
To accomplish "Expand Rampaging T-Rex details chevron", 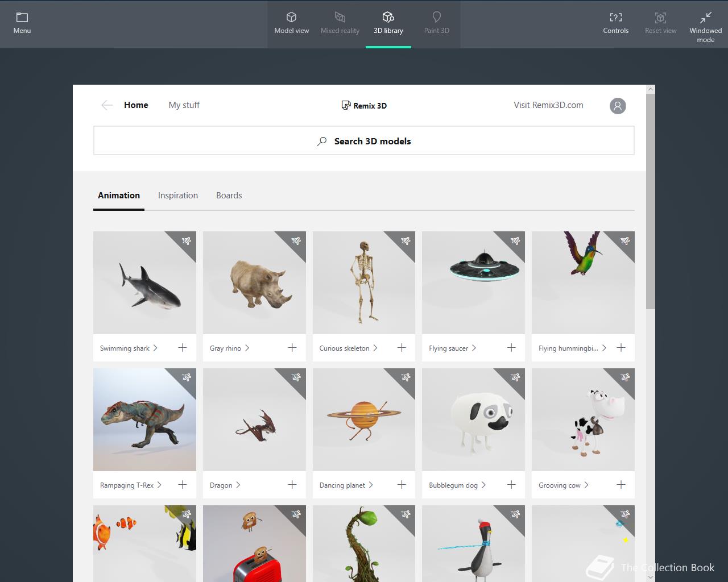I will tap(159, 485).
